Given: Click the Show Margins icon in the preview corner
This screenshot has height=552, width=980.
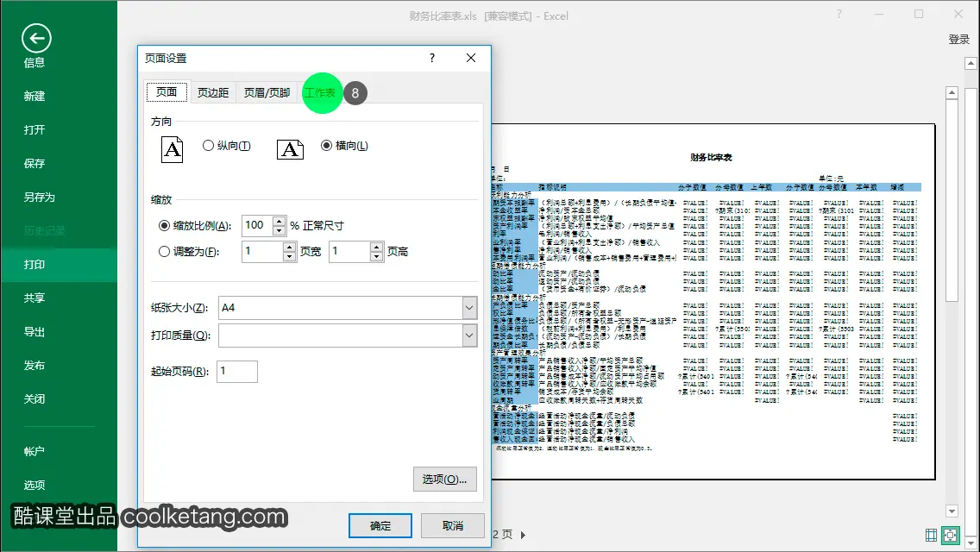Looking at the screenshot, I should click(x=931, y=535).
